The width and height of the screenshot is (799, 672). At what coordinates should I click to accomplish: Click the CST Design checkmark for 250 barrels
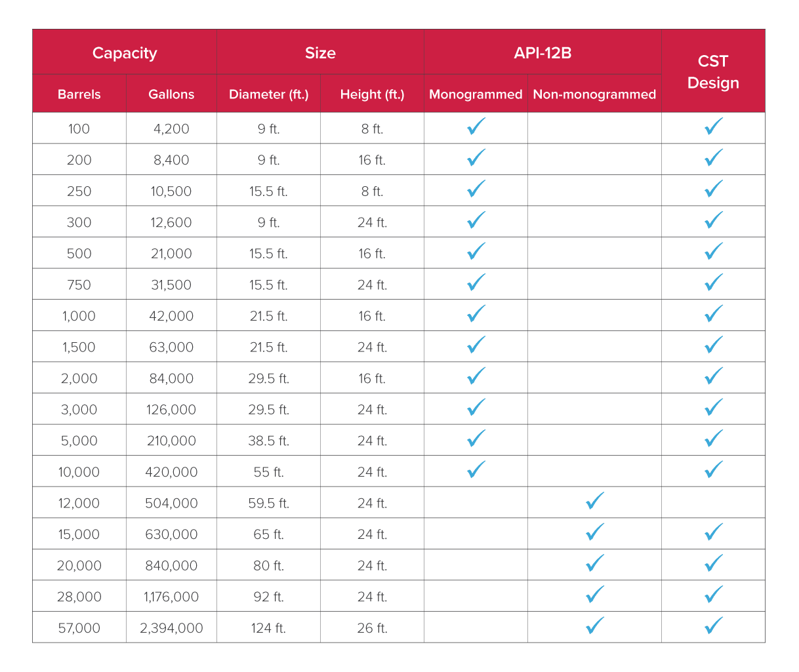tap(714, 189)
